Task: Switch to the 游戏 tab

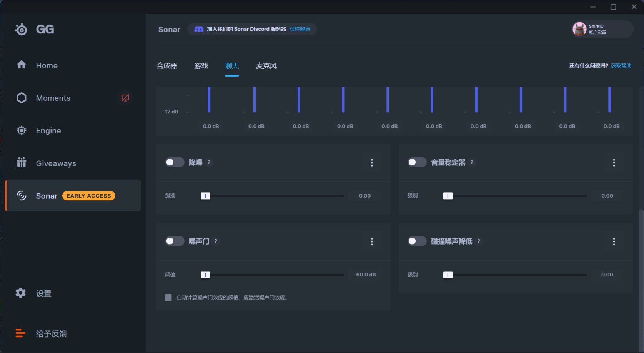Action: click(201, 66)
